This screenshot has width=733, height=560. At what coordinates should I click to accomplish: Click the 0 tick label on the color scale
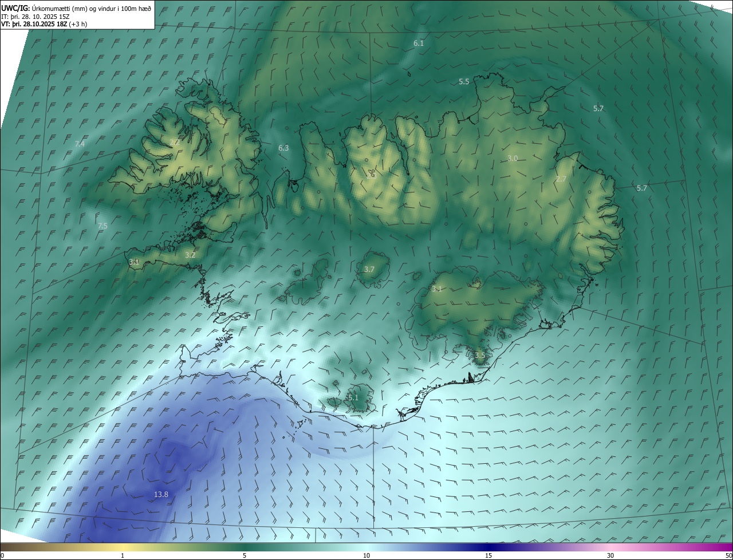2,555
